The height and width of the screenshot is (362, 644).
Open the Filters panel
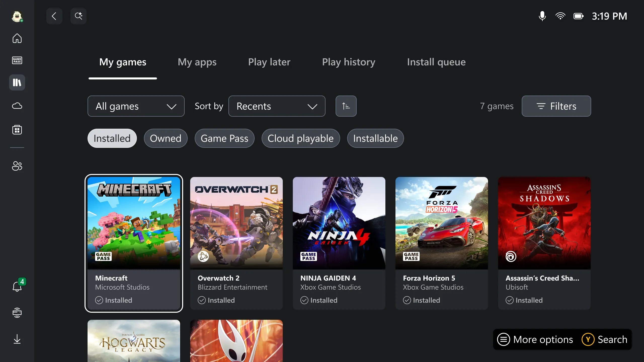pyautogui.click(x=556, y=106)
